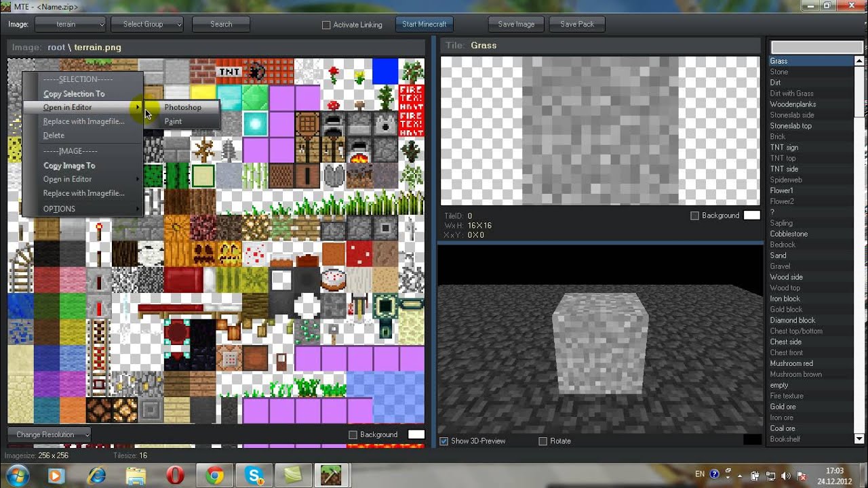This screenshot has width=868, height=488.
Task: Click the 3D grass cube preview
Action: pyautogui.click(x=599, y=343)
